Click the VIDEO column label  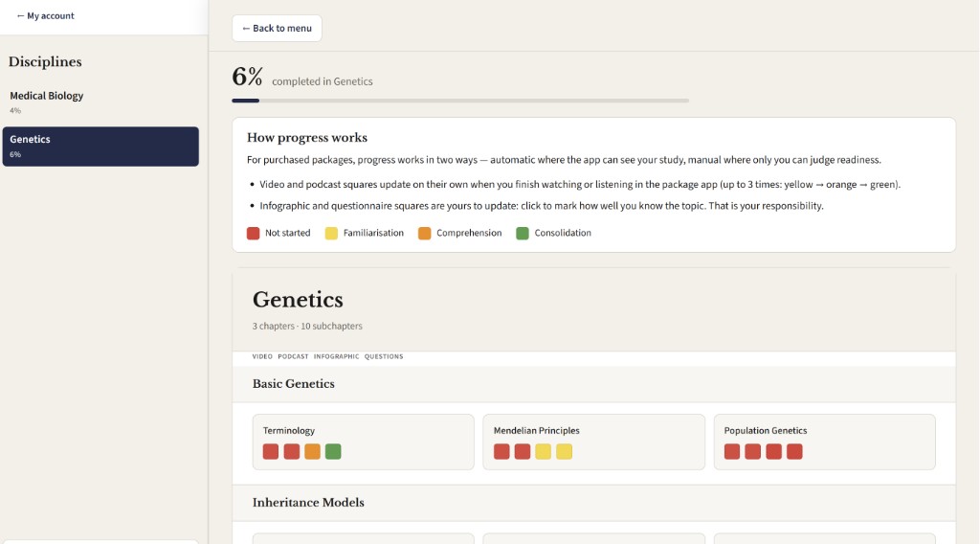click(262, 356)
